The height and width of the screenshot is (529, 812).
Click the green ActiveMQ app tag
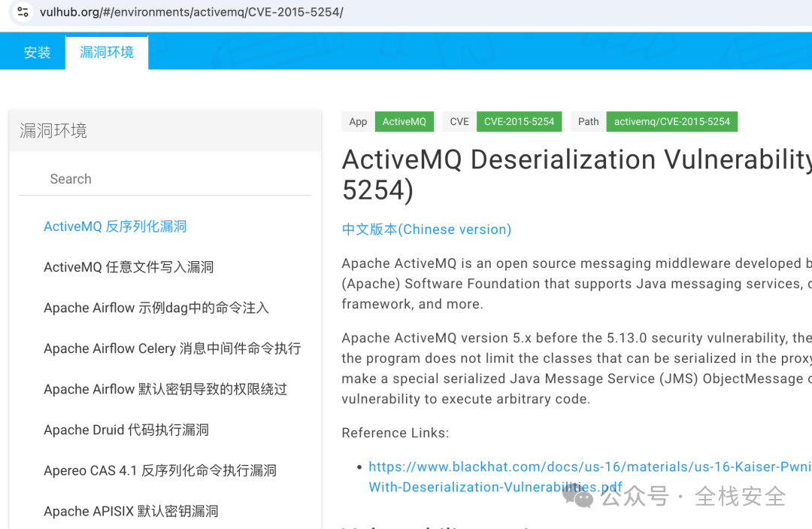pyautogui.click(x=404, y=122)
